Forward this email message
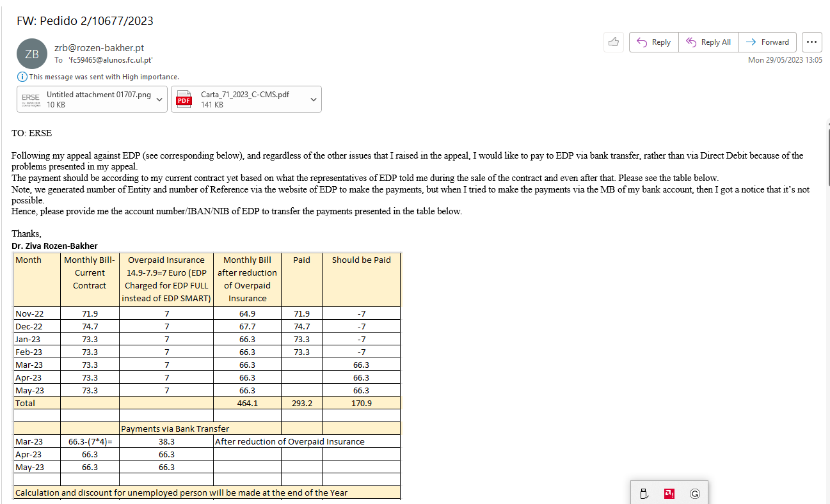The width and height of the screenshot is (830, 504). pyautogui.click(x=768, y=42)
